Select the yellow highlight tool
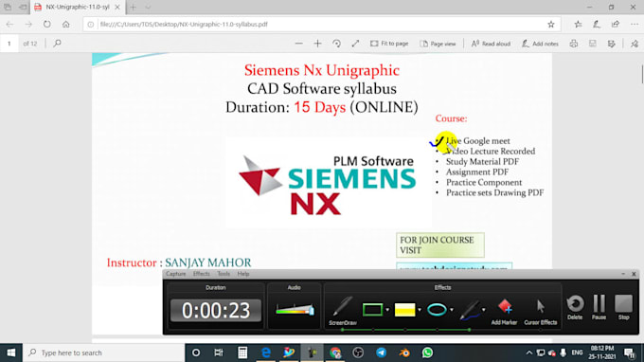This screenshot has height=362, width=644. point(405,309)
